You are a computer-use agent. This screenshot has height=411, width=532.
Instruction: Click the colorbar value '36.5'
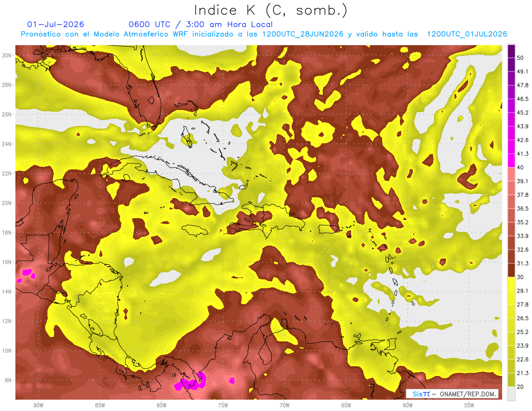click(523, 208)
